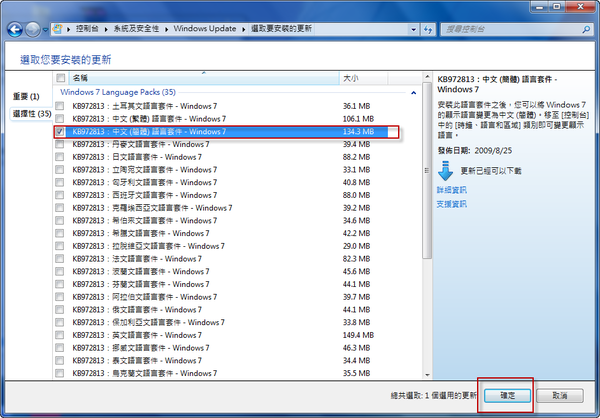This screenshot has width=600, height=418.
Task: Select the 挪威文語言套件 row text
Action: point(141,348)
